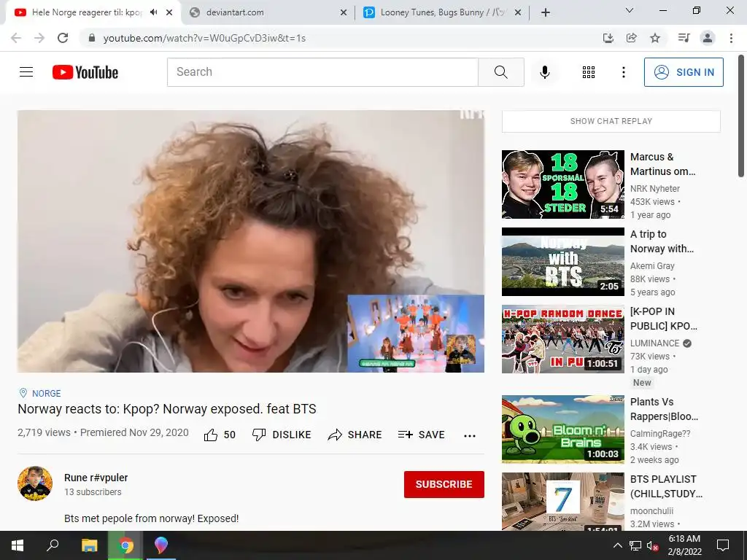Click [K-POP IN PUBLIC] KPO... title
The height and width of the screenshot is (560, 747).
664,319
